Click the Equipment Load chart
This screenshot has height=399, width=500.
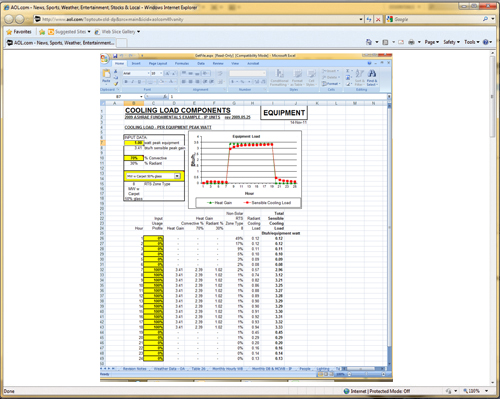point(245,170)
